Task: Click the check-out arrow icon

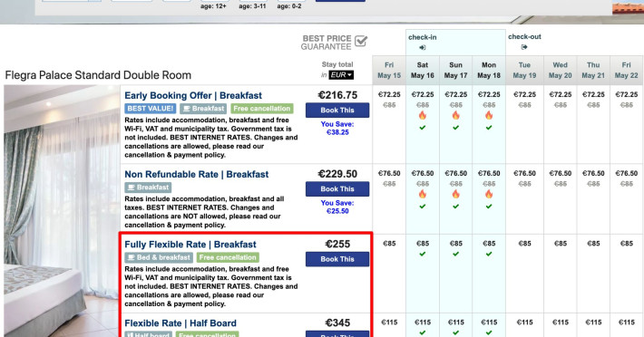Action: pyautogui.click(x=523, y=47)
